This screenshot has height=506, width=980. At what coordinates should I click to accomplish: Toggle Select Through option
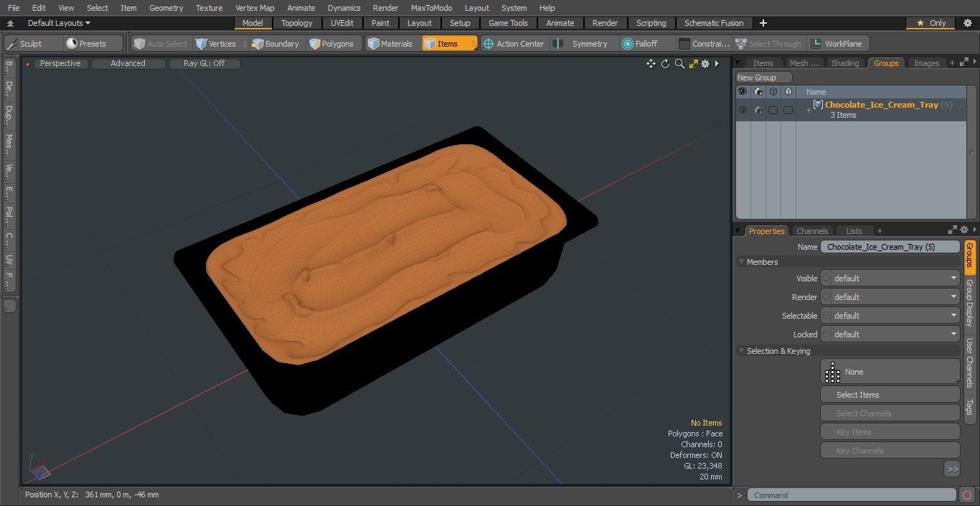768,44
